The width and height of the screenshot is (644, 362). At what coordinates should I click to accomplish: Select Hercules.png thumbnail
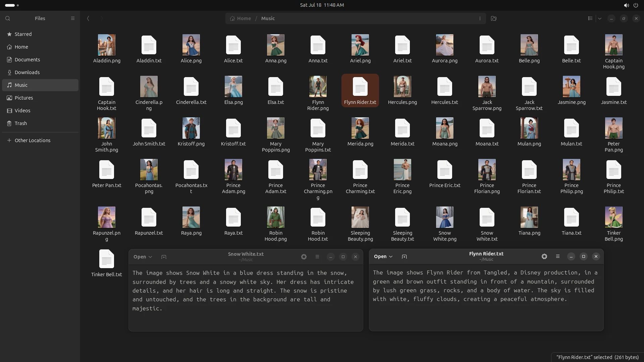pyautogui.click(x=402, y=86)
